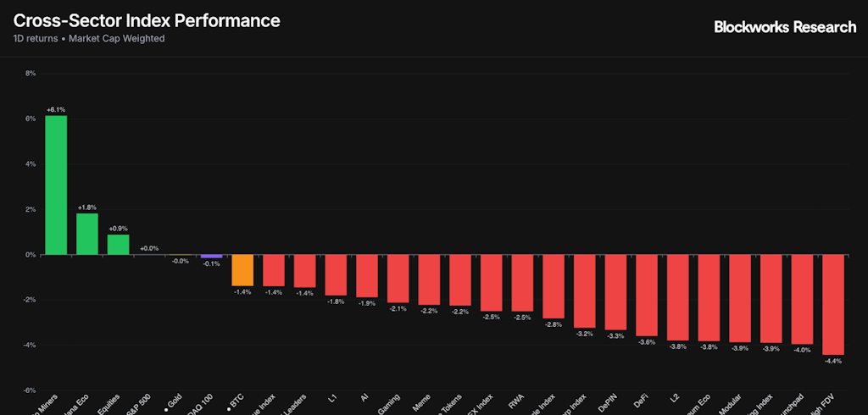Click the Meme bar at -2.2%
Image resolution: width=868 pixels, height=415 pixels.
[x=429, y=279]
